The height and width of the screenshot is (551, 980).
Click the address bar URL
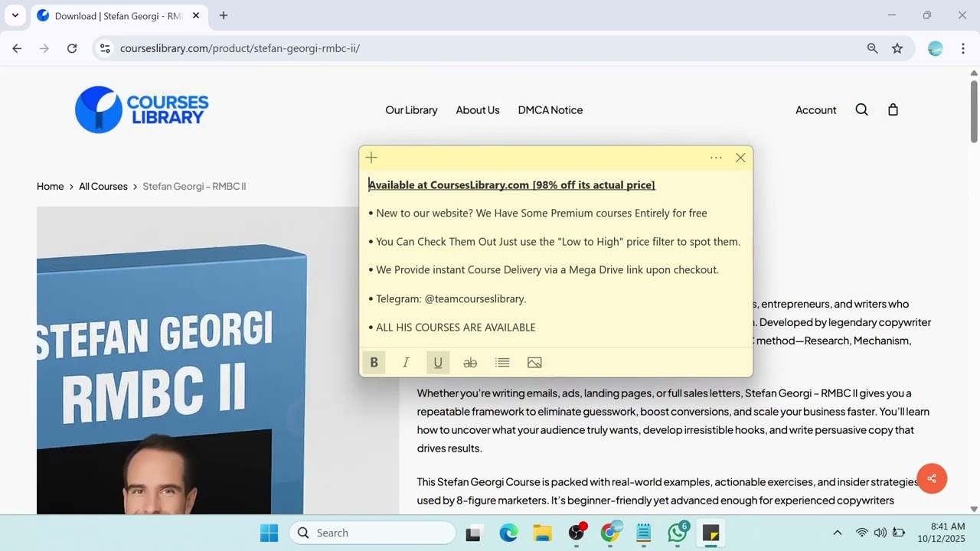point(240,48)
